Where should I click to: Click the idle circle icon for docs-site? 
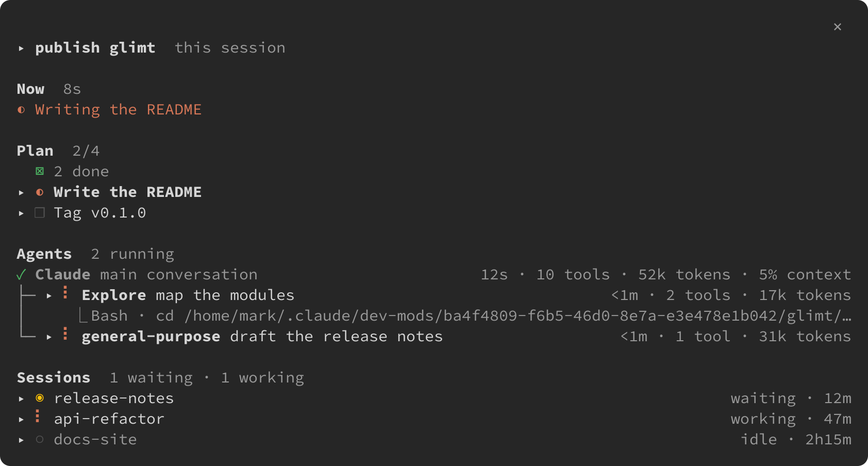point(40,440)
